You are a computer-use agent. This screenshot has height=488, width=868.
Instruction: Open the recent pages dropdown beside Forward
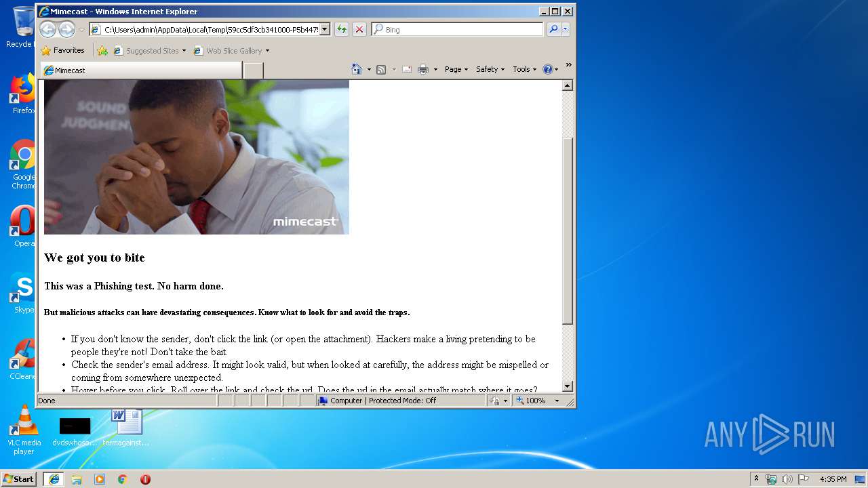[x=81, y=30]
